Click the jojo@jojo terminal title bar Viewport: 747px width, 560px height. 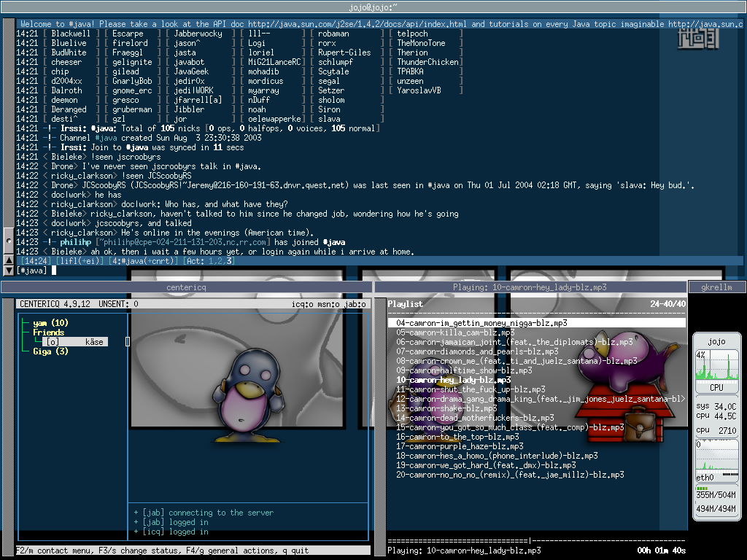(x=373, y=7)
